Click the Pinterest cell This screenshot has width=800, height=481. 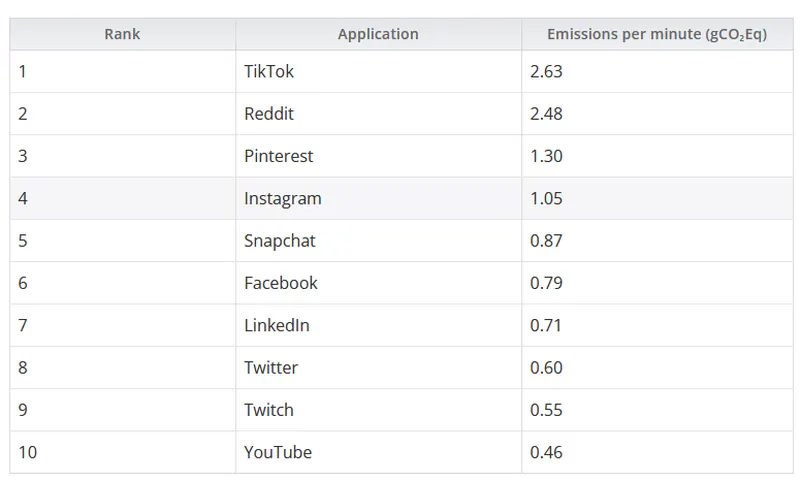point(278,156)
